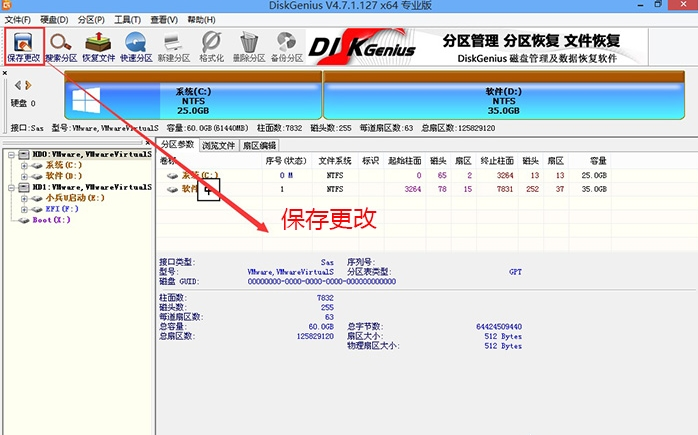Go to the previous disk with the left arrow
Viewport: 698px width, 435px height.
coord(17,84)
